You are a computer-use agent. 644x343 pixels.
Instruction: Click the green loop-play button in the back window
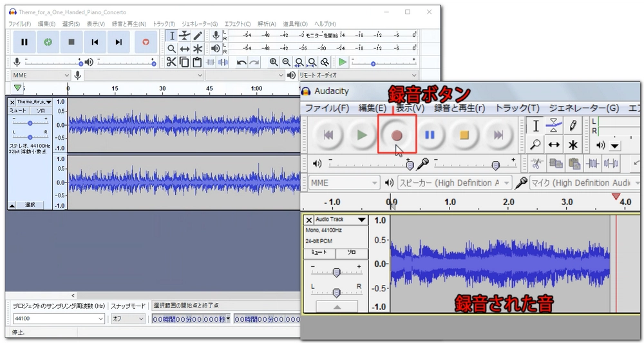(48, 42)
